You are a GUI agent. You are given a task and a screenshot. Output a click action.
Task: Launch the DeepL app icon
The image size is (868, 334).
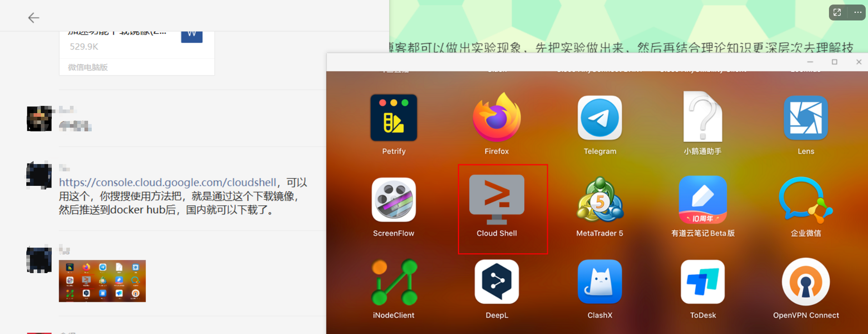tap(497, 282)
